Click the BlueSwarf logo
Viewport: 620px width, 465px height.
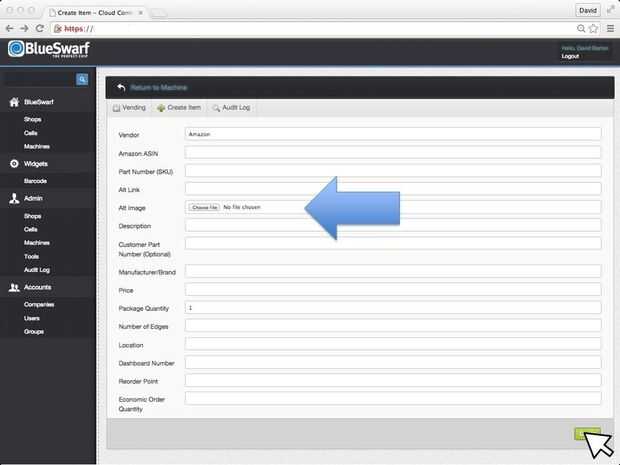(49, 49)
